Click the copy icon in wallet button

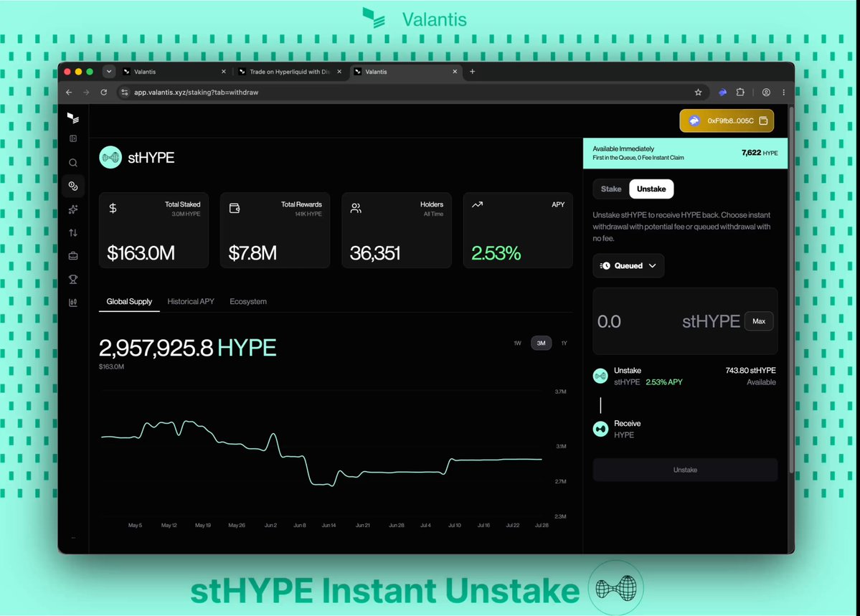tap(763, 120)
